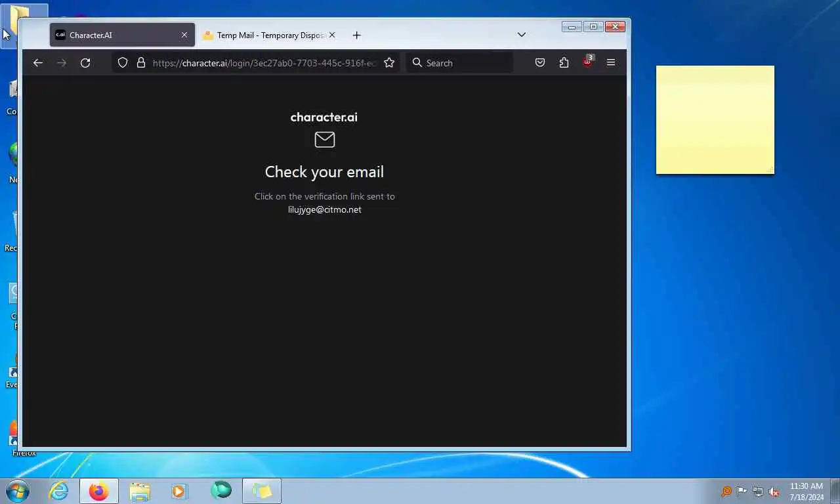Viewport: 840px width, 504px height.
Task: Click the Check your email heading
Action: pos(324,172)
